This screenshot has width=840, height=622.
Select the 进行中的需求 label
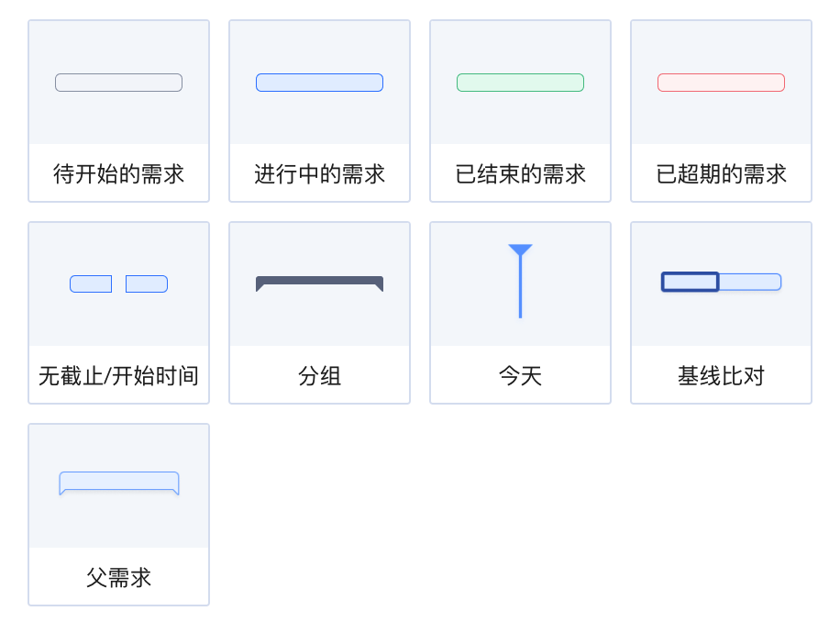tap(319, 174)
